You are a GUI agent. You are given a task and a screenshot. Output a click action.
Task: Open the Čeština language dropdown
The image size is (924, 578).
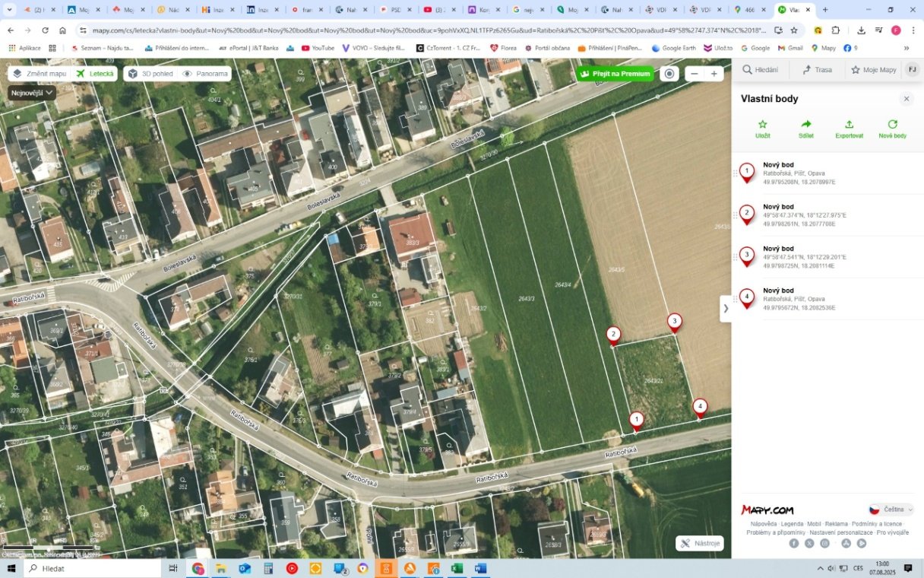tap(891, 510)
